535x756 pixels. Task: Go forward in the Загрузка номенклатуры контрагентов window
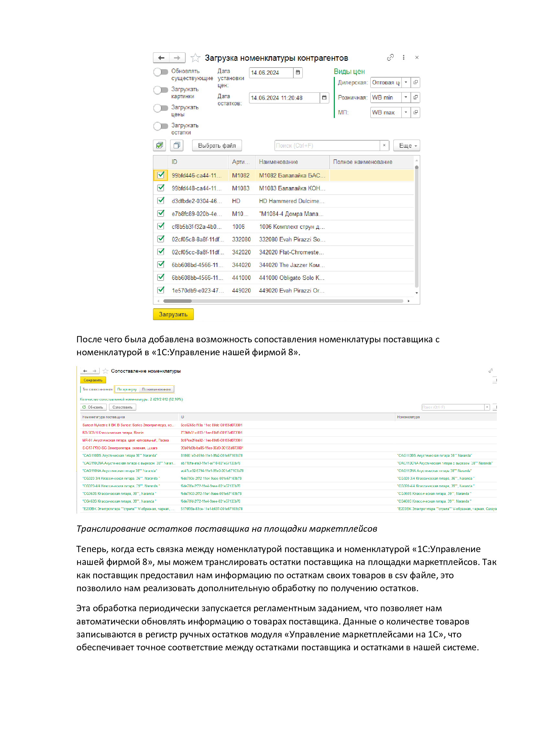(x=177, y=58)
